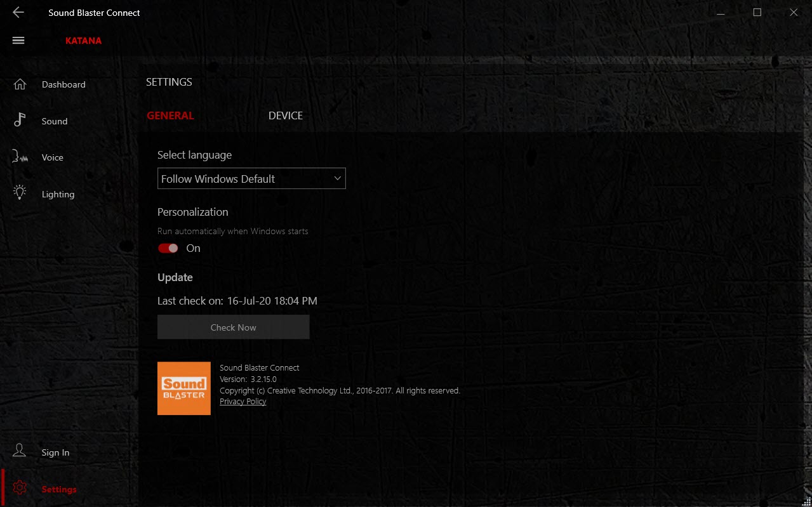Open Dashboard from the sidebar
Viewport: 812px width, 507px height.
[63, 84]
